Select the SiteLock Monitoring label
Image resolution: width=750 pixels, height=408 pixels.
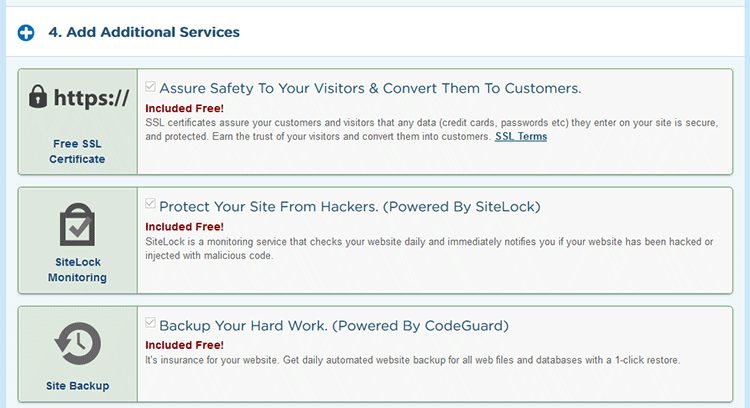[x=77, y=270]
